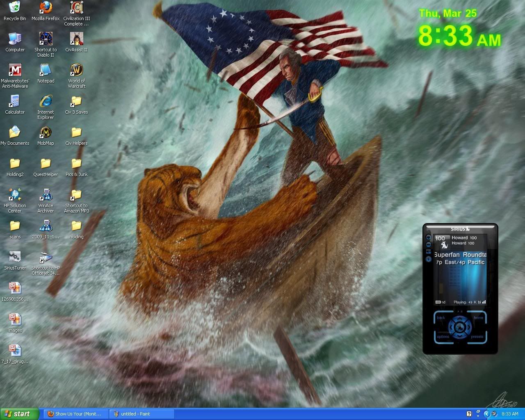Screen dimensions: 525x420
Task: Select the 2009_11_1 archive file icon
Action: [x=46, y=229]
